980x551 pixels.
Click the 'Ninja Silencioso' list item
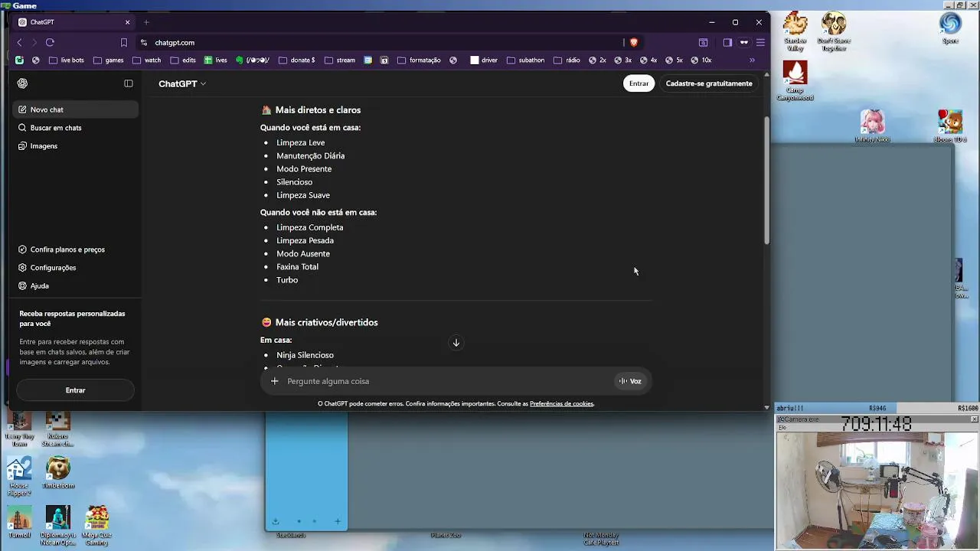point(305,355)
